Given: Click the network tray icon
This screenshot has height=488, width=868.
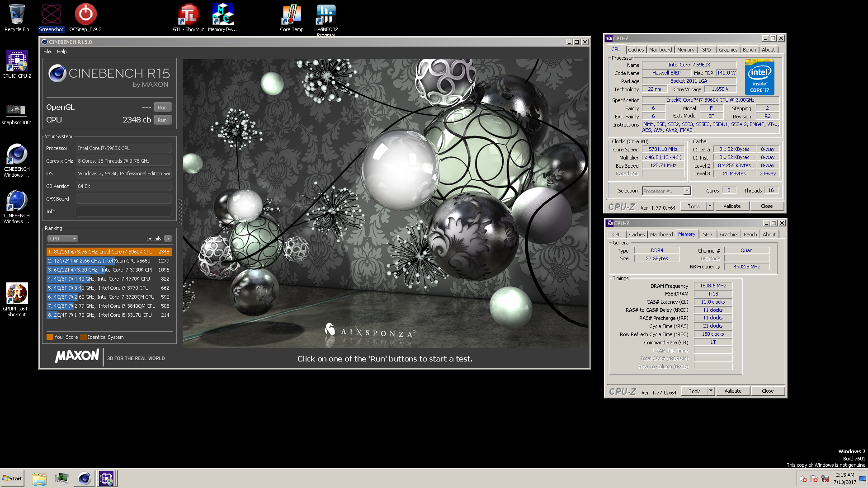Looking at the screenshot, I should [x=825, y=479].
